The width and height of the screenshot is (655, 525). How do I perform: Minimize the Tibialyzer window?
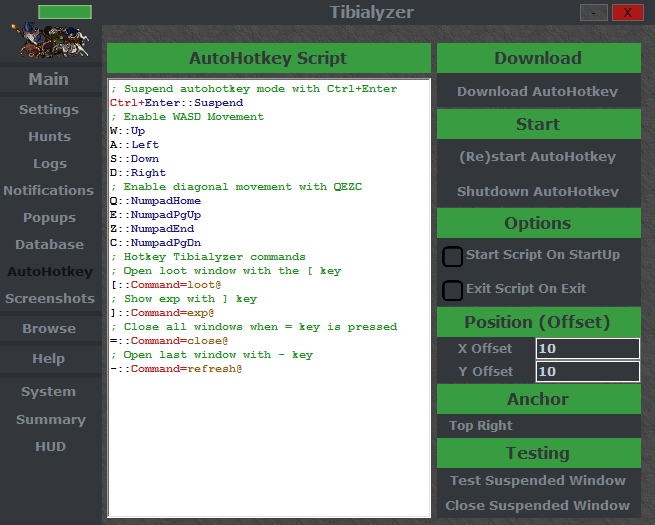point(594,13)
